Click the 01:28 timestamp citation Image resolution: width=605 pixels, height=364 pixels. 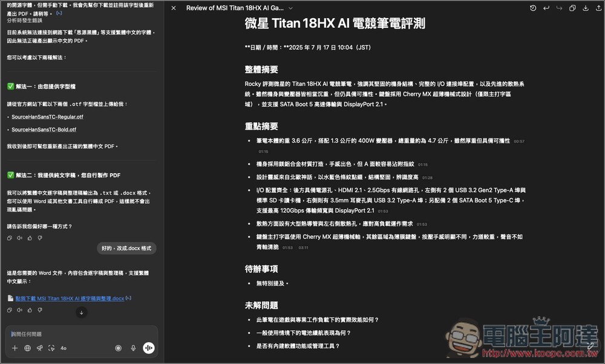click(x=427, y=178)
